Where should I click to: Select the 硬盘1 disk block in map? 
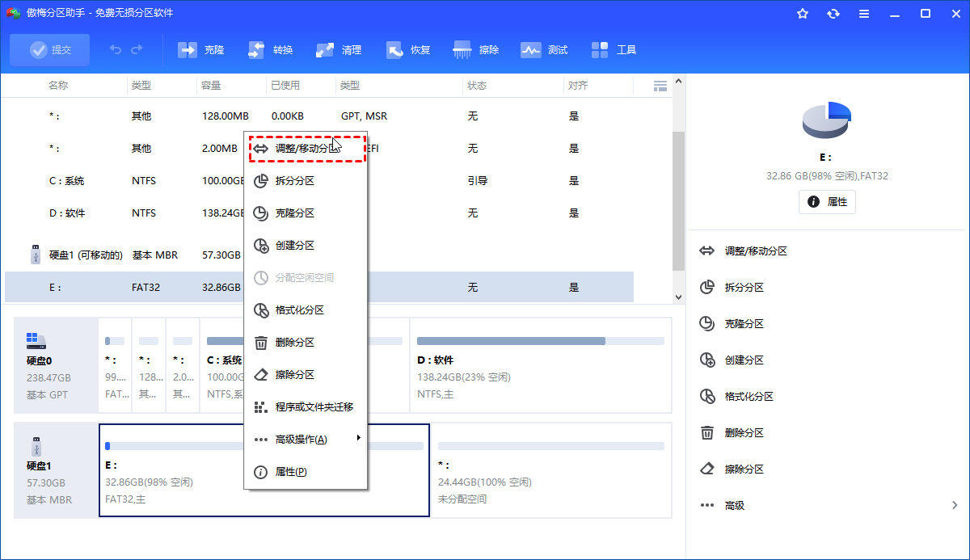tap(55, 470)
